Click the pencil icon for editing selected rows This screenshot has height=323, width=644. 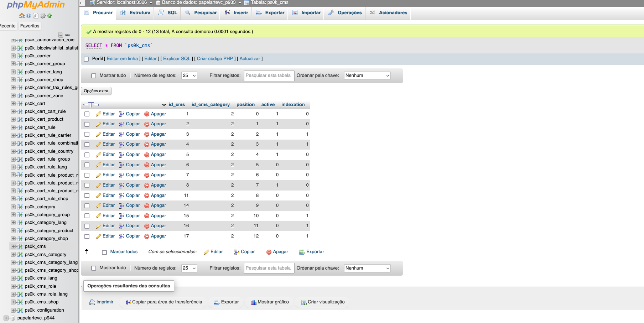click(206, 252)
